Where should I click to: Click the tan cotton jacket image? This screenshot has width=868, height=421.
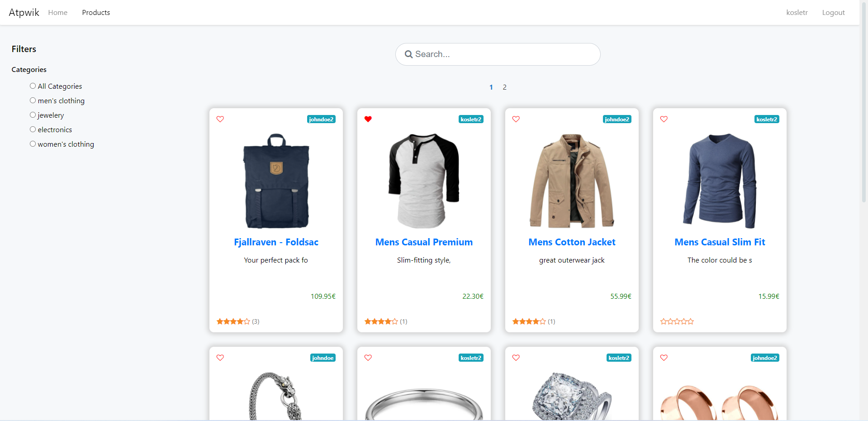coord(572,181)
